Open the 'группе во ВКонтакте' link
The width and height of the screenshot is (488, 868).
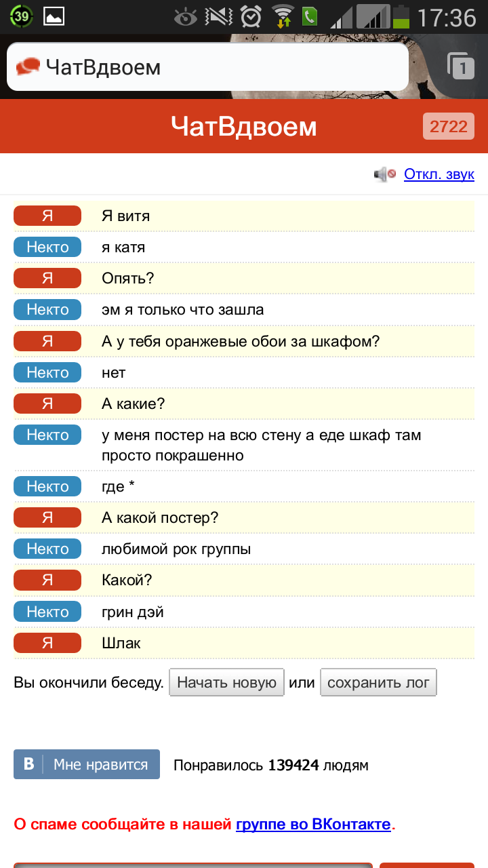click(313, 825)
